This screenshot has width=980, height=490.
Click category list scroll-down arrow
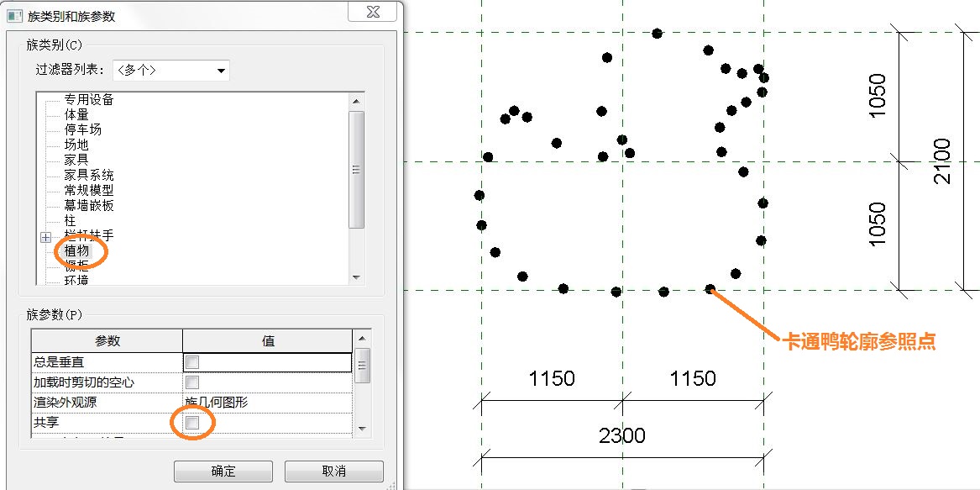point(355,277)
